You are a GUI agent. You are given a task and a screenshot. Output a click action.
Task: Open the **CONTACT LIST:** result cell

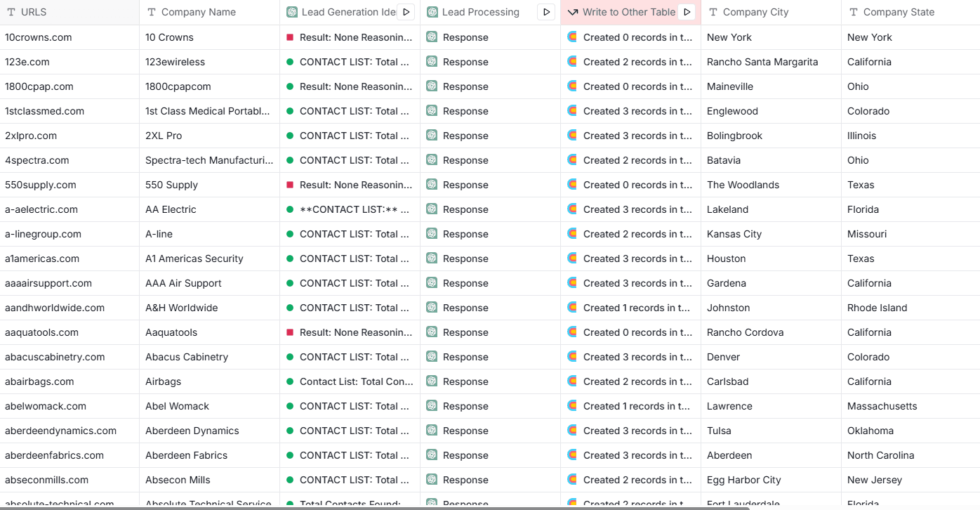[350, 209]
